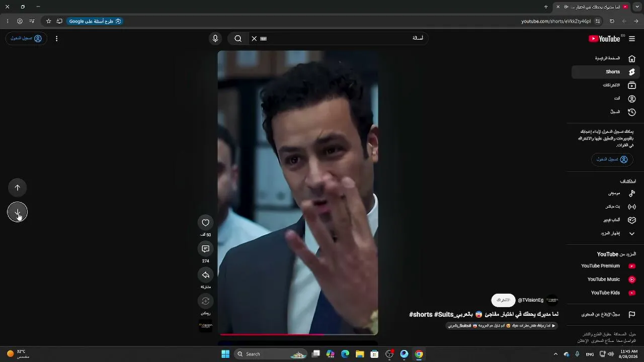This screenshot has height=362, width=644.
Task: Close the current YouTube tab
Action: coord(558,7)
